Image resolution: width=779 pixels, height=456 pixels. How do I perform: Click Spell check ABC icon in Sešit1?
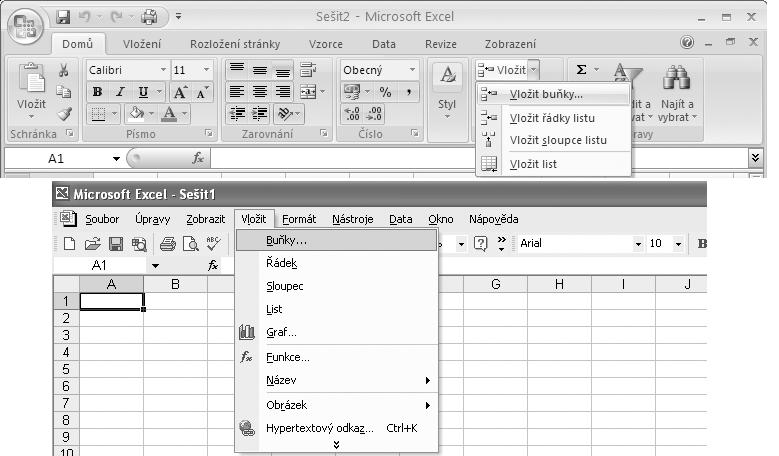click(213, 243)
